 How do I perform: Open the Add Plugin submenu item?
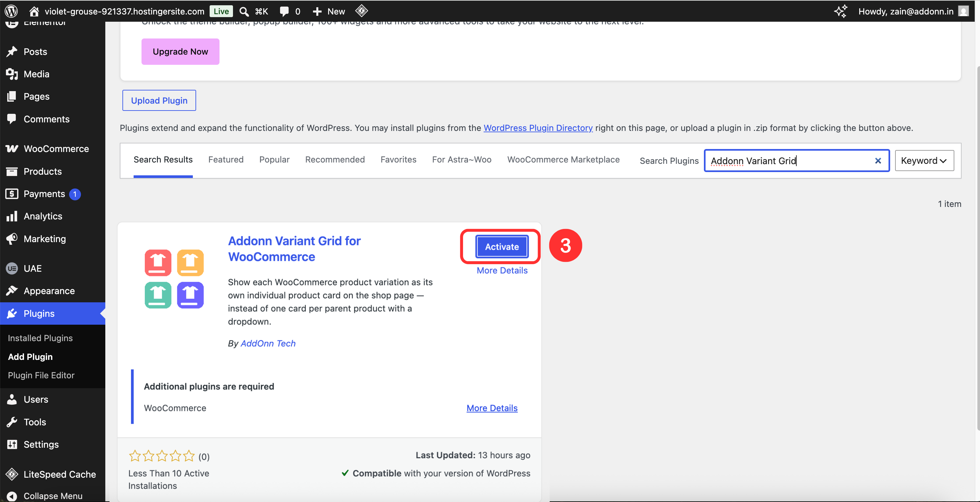[30, 356]
